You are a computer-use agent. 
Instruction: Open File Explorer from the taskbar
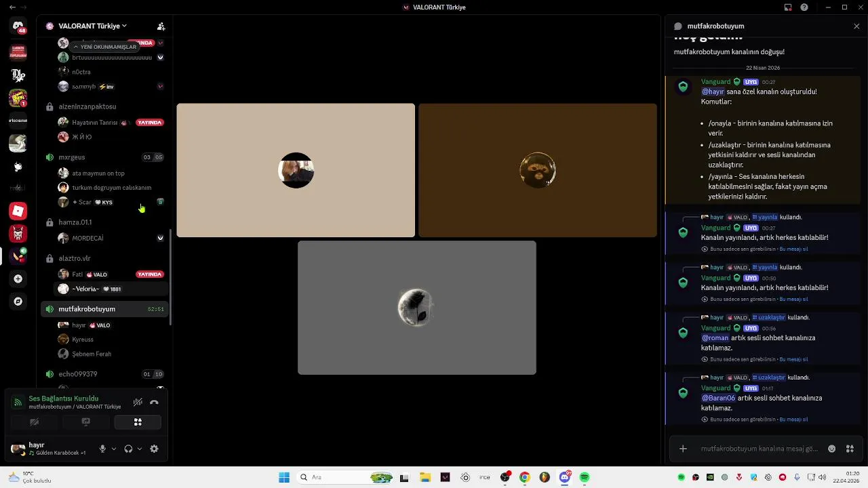tap(425, 477)
